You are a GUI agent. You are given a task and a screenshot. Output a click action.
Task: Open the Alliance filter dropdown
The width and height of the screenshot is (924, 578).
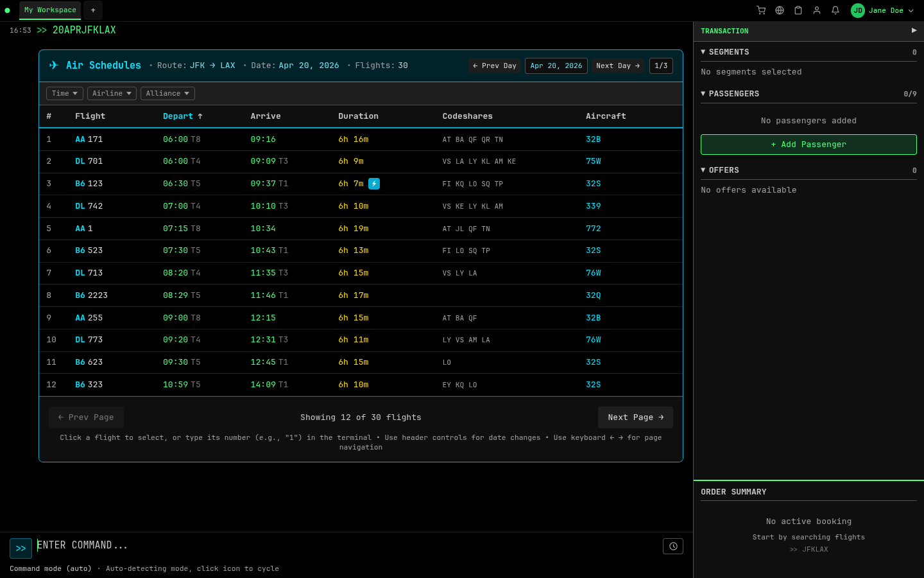167,94
